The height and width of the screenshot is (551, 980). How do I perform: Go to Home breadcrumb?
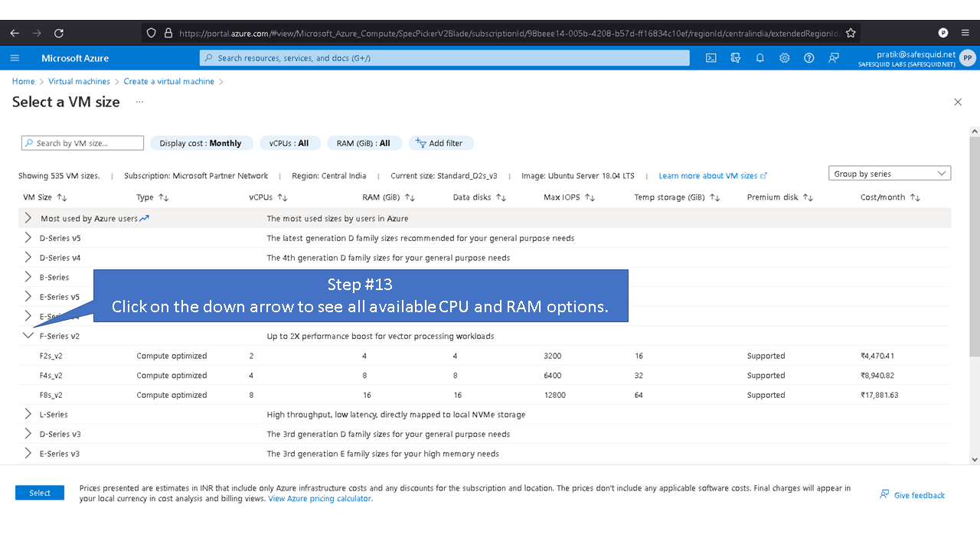[23, 81]
